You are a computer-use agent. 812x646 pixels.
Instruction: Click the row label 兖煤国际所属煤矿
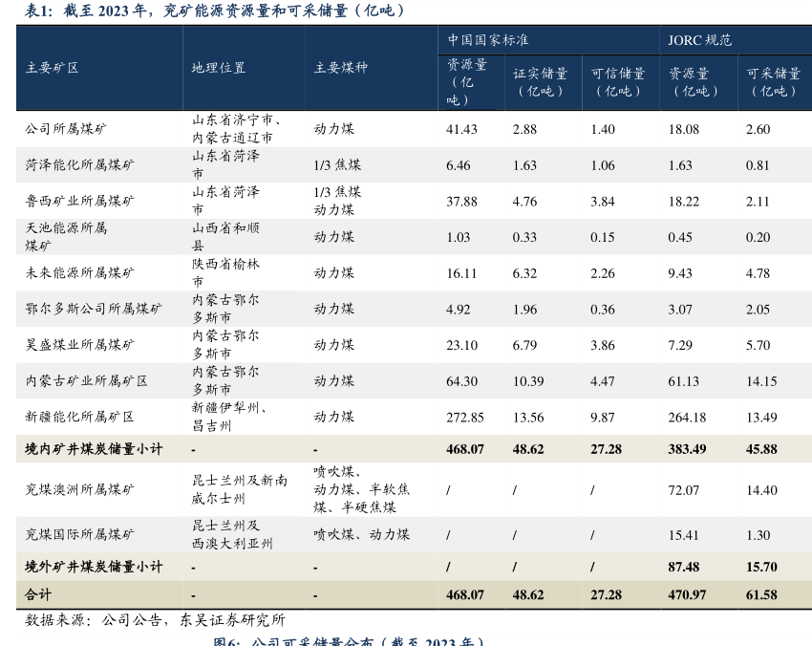coord(79,534)
